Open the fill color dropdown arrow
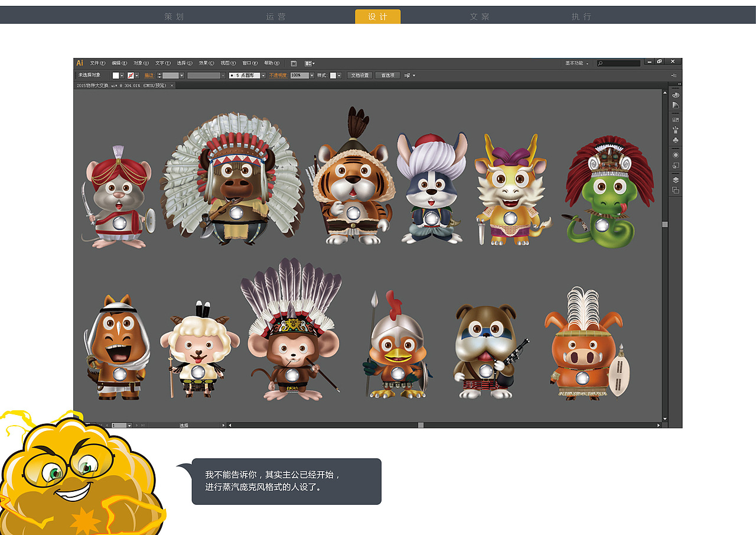Image resolution: width=756 pixels, height=535 pixels. pos(122,75)
